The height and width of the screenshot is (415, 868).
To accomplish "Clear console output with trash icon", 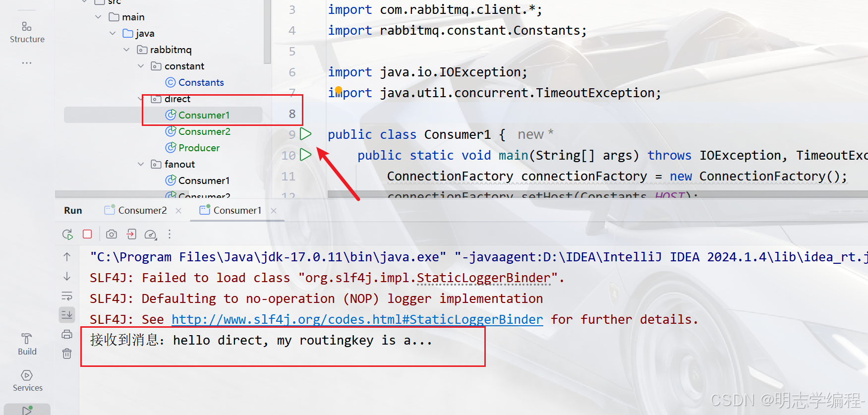I will pos(67,354).
